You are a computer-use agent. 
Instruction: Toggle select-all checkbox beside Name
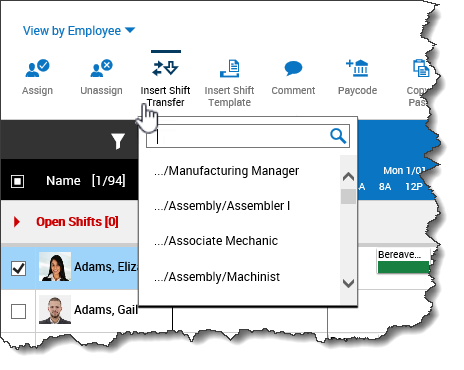coord(17,181)
